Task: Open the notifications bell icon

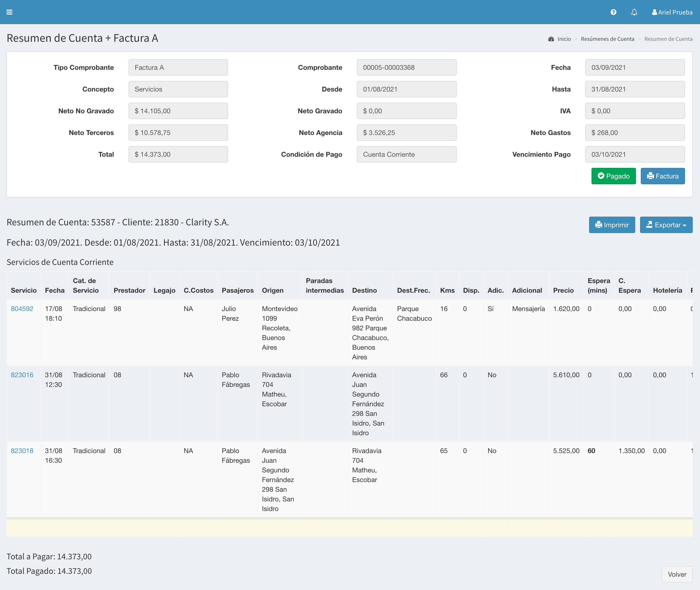Action: tap(634, 12)
